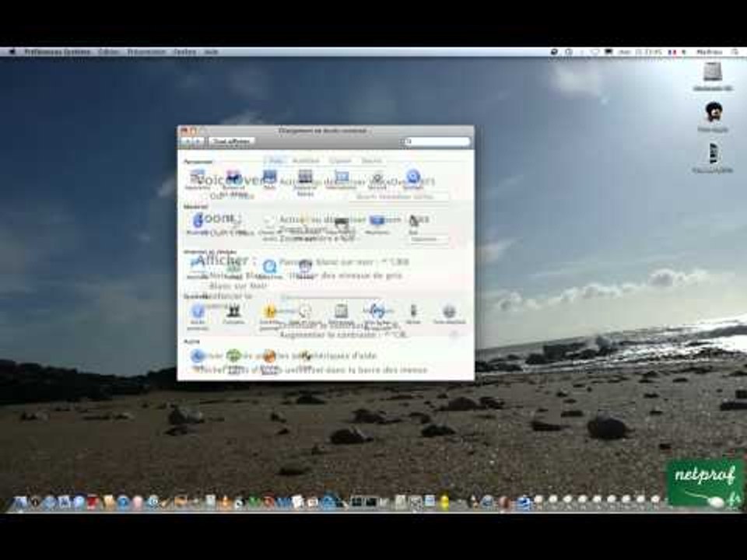Open the Édition menu
This screenshot has height=560, width=747.
click(109, 51)
